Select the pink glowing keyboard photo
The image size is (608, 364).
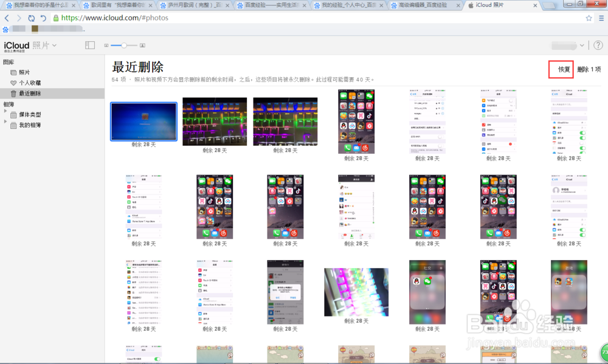click(356, 292)
